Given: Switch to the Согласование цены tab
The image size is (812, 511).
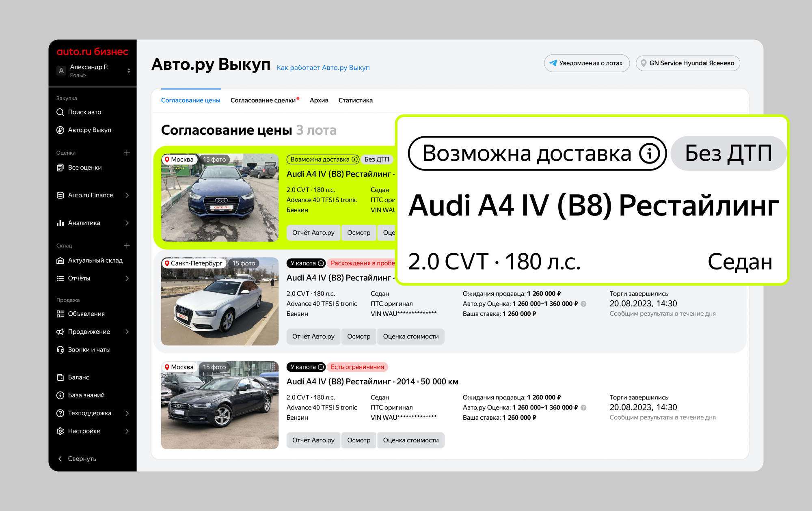Looking at the screenshot, I should coord(191,100).
